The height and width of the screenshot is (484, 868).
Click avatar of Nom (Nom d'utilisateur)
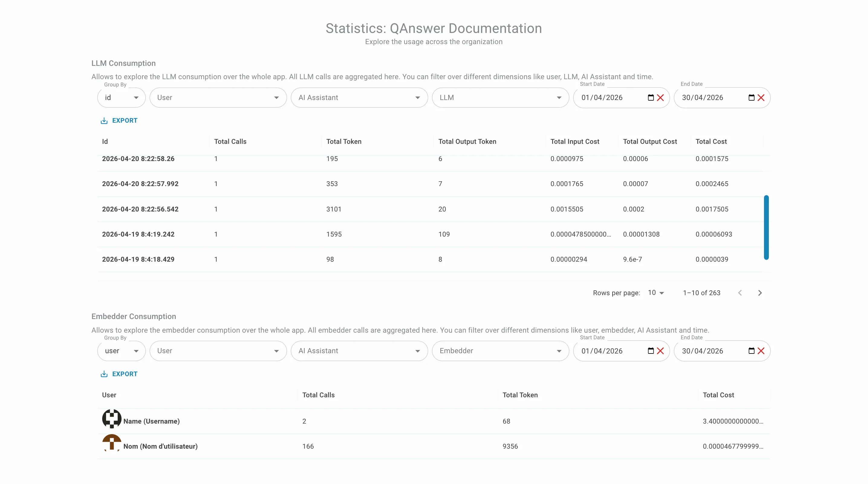point(112,443)
